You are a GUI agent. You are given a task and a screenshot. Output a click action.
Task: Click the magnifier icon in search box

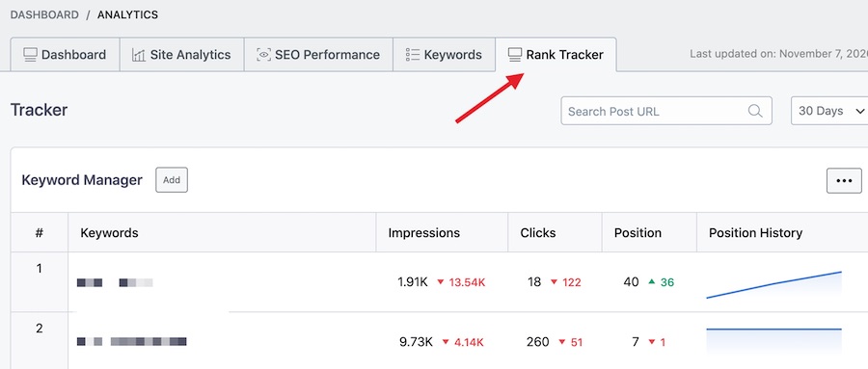tap(755, 111)
